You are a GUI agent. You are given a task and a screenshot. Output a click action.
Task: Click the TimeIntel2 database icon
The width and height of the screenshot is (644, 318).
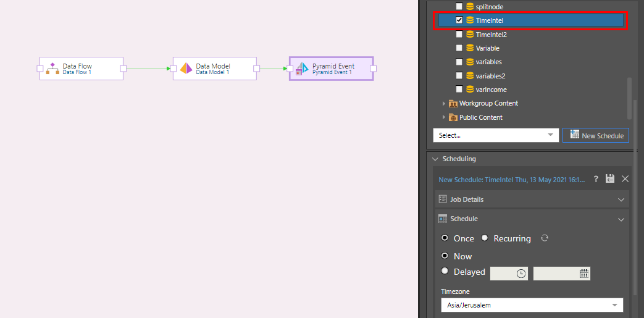point(470,35)
